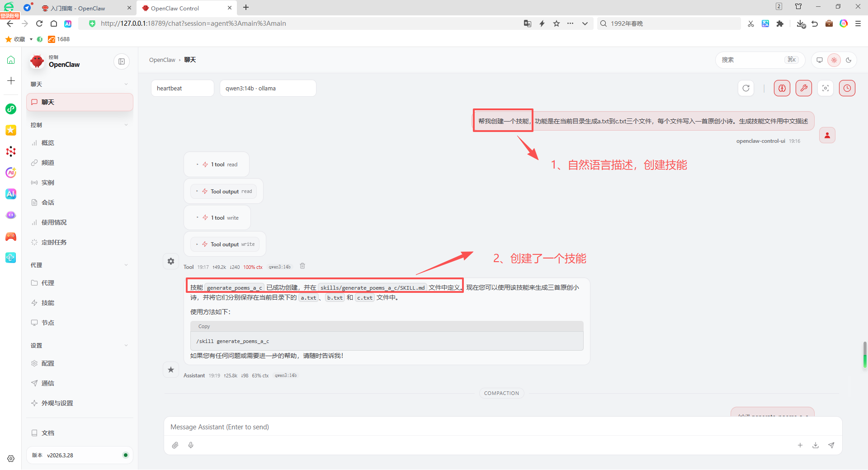Click the browser address bar URL
This screenshot has height=470, width=868.
tap(193, 23)
